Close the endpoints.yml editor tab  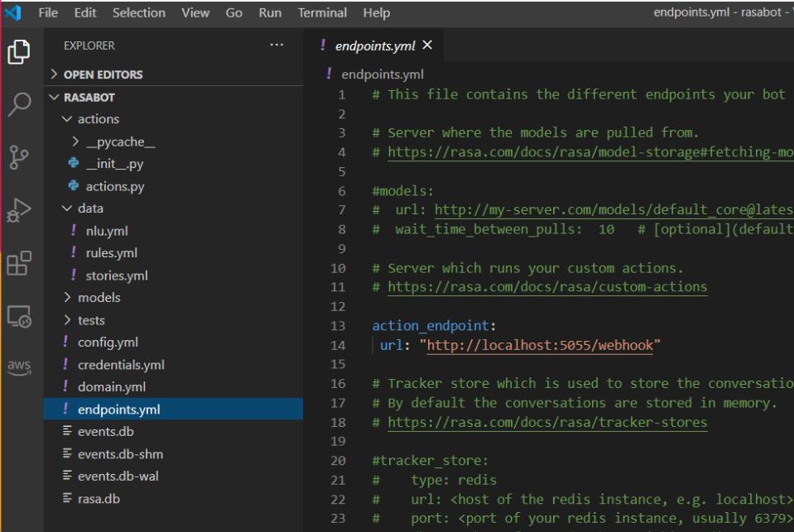tap(427, 45)
